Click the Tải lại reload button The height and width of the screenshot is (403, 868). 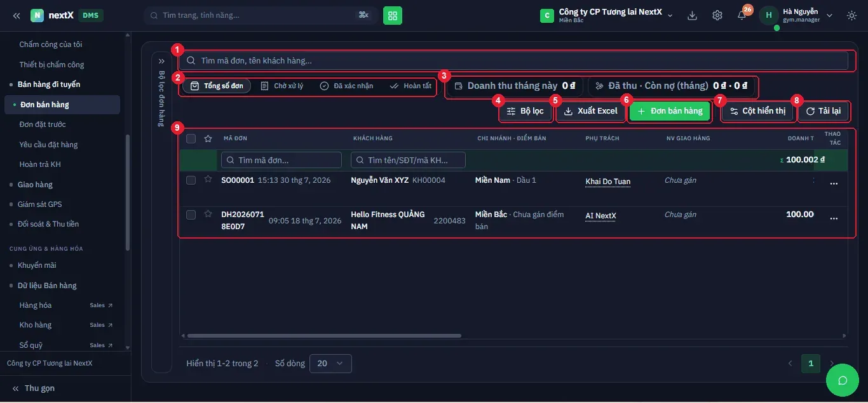pos(823,111)
